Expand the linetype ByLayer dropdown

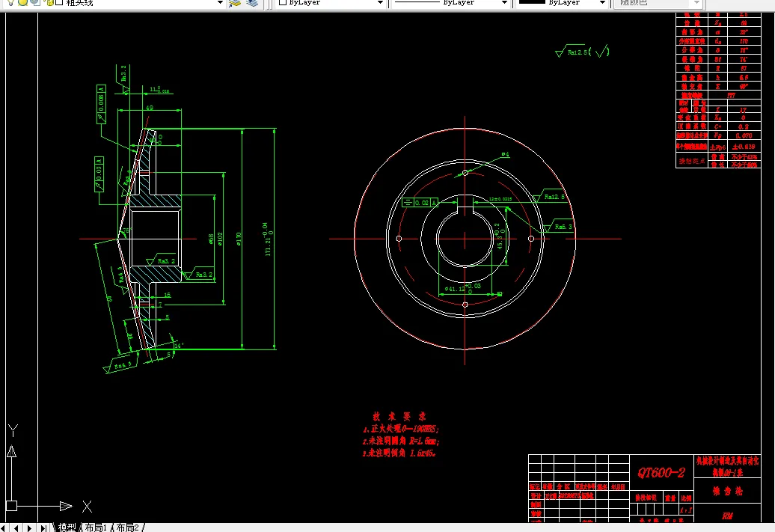503,3
